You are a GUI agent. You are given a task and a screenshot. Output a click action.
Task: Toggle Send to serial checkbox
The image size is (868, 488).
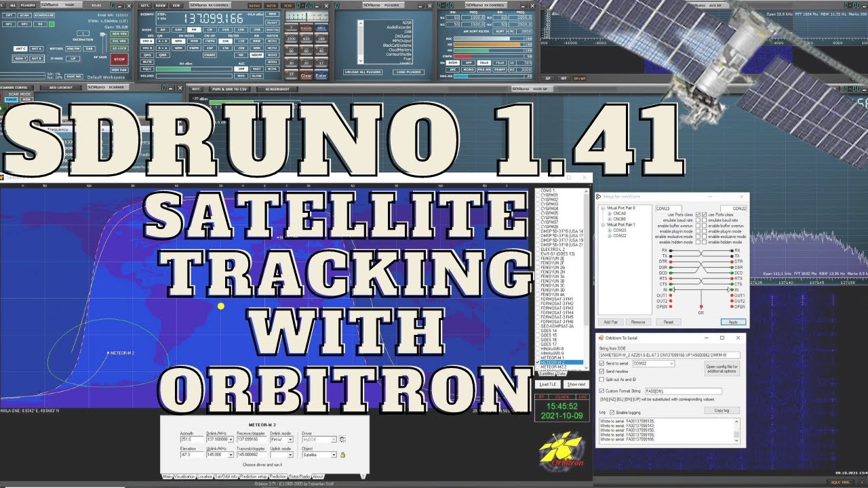(601, 363)
